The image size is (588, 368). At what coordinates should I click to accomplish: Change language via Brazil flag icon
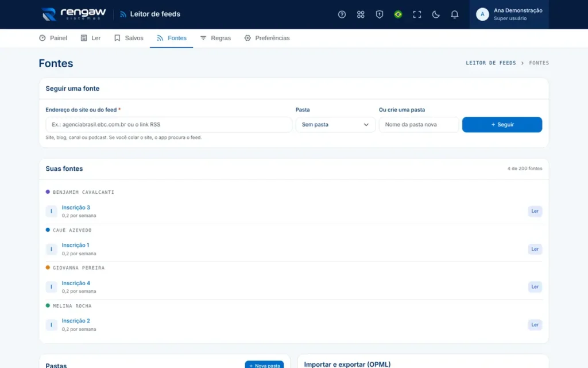click(398, 14)
